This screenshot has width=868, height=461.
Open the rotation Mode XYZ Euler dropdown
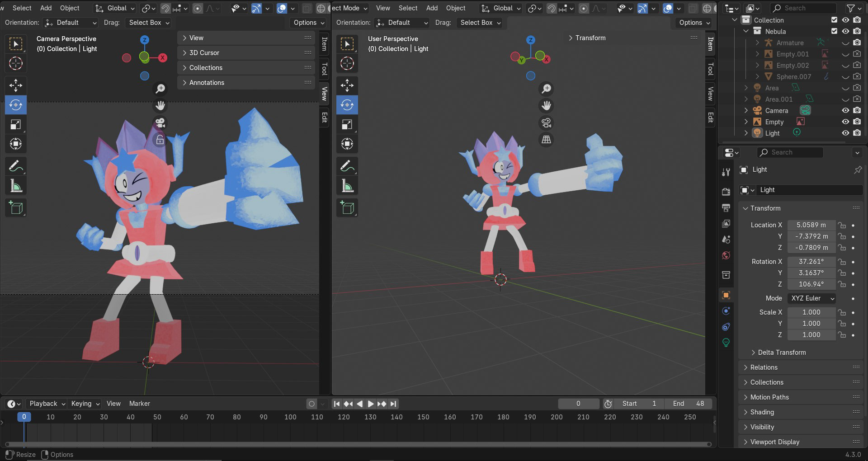point(812,298)
